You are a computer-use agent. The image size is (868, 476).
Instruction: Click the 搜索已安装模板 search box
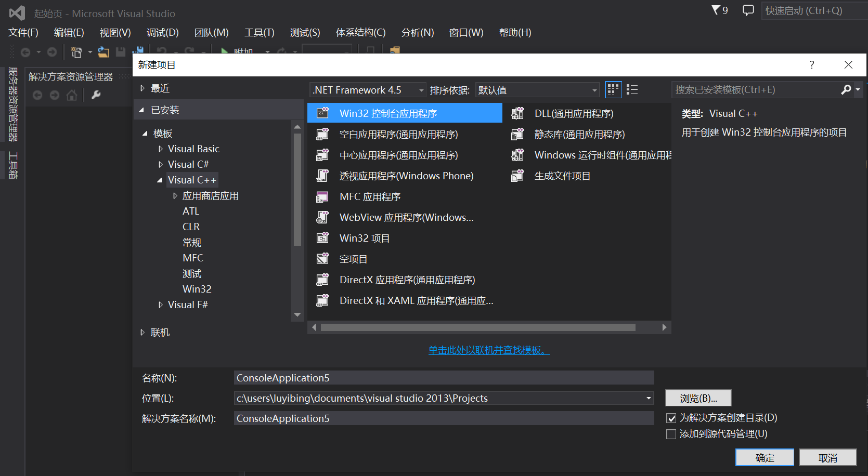pyautogui.click(x=755, y=90)
